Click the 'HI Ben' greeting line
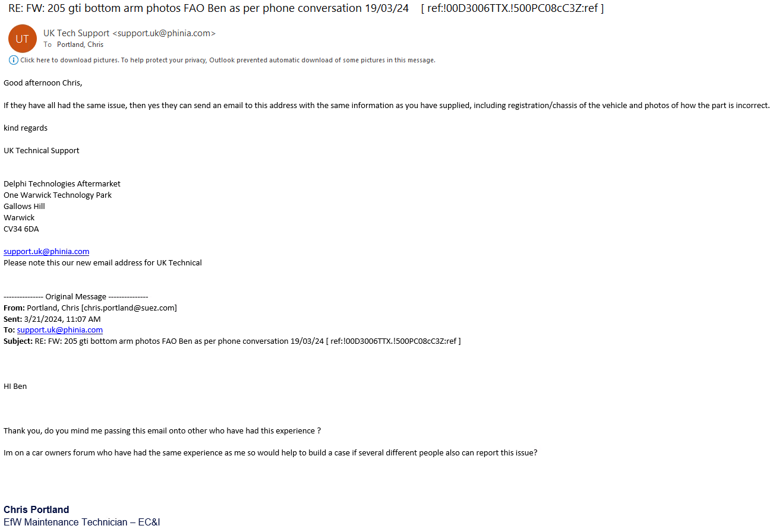773x532 pixels. (15, 386)
